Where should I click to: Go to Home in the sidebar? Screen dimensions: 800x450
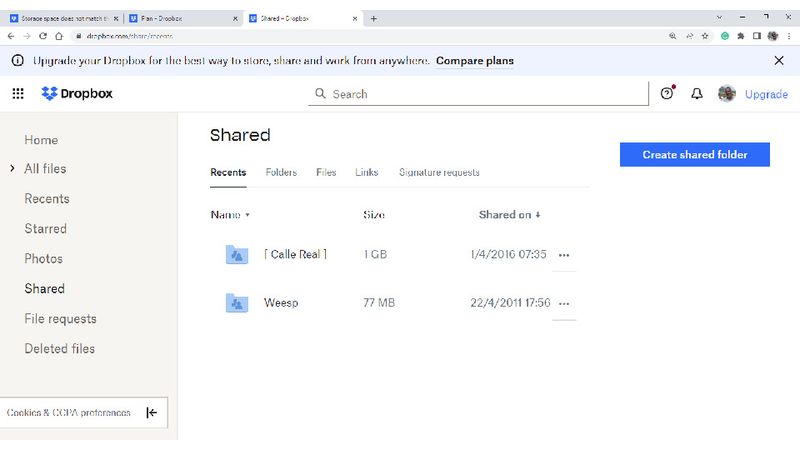pos(41,140)
